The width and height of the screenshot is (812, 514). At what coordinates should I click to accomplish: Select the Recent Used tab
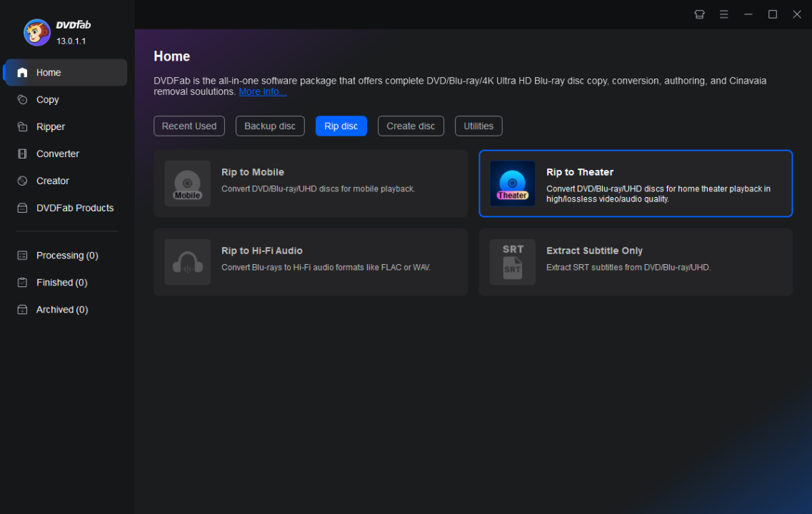coord(189,126)
